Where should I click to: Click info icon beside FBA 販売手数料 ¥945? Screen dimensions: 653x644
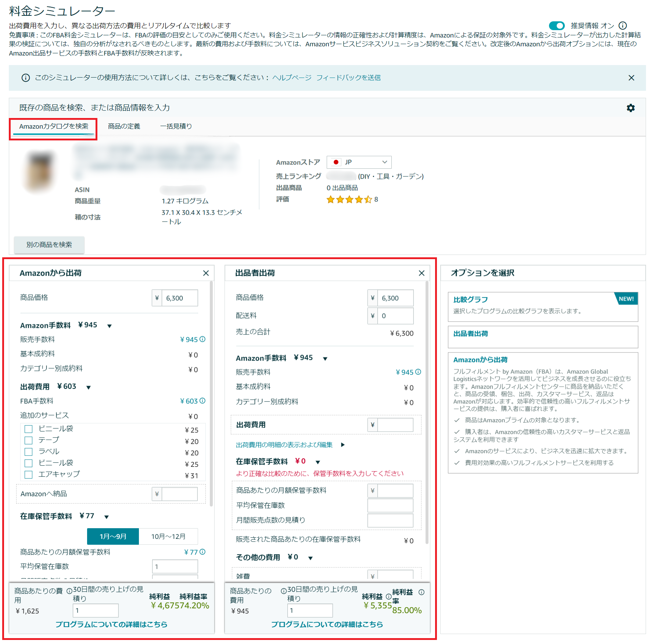202,339
